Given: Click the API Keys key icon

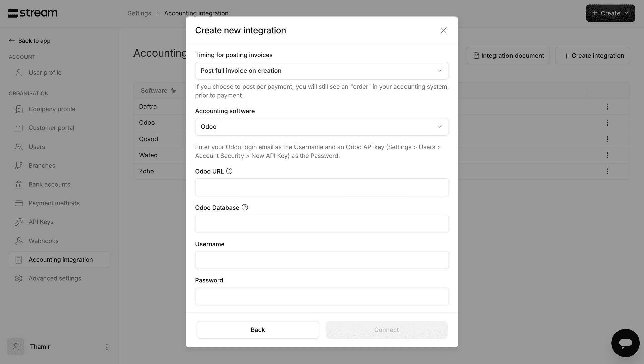Looking at the screenshot, I should point(19,222).
